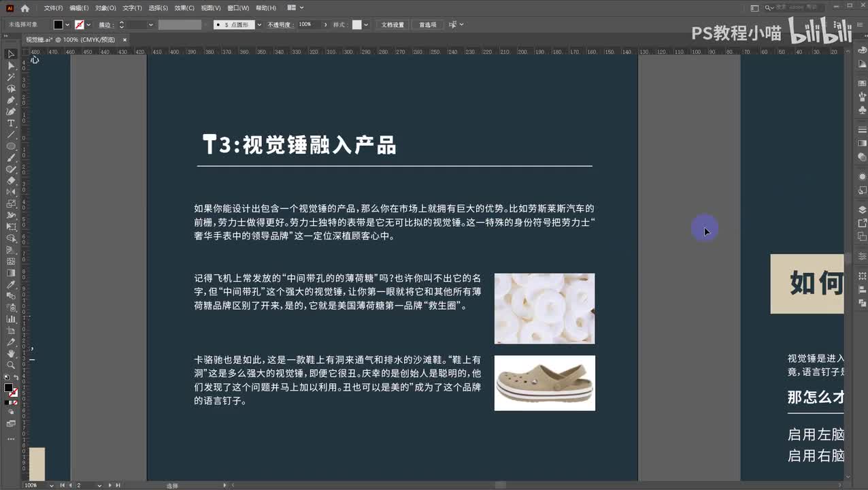This screenshot has height=490, width=868.
Task: Select the Selection tool arrow
Action: (x=11, y=54)
